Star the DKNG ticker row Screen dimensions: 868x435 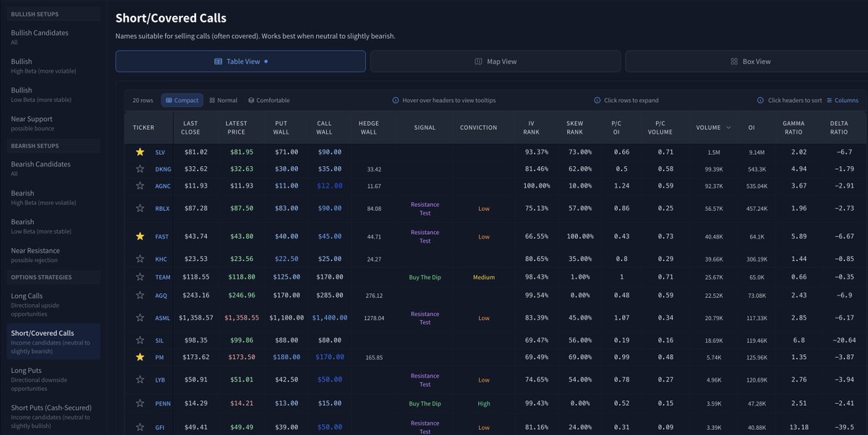tap(140, 168)
